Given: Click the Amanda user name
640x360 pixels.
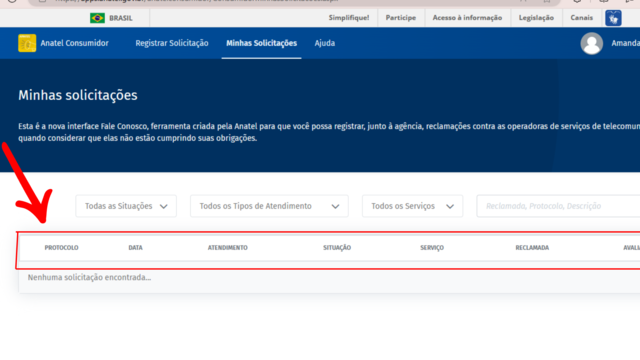Looking at the screenshot, I should tap(625, 43).
